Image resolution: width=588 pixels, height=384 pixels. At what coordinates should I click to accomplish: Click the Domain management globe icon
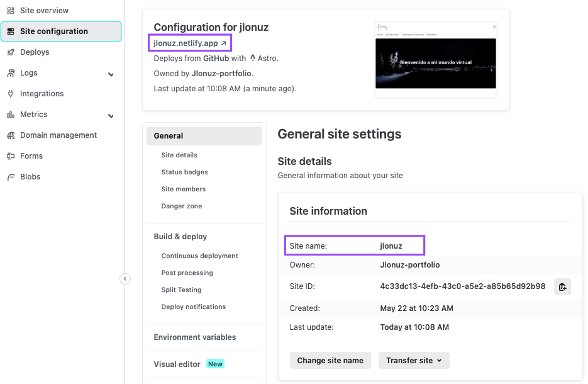11,135
